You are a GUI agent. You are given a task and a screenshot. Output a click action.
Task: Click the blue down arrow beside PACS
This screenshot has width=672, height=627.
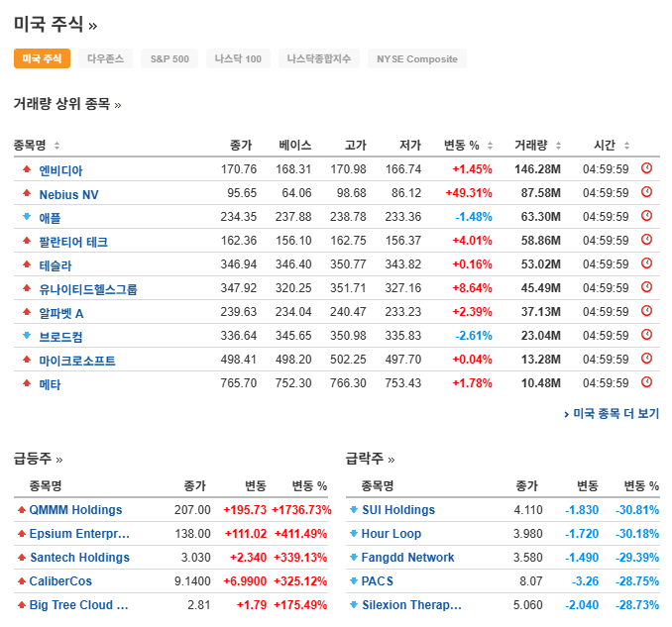click(354, 581)
